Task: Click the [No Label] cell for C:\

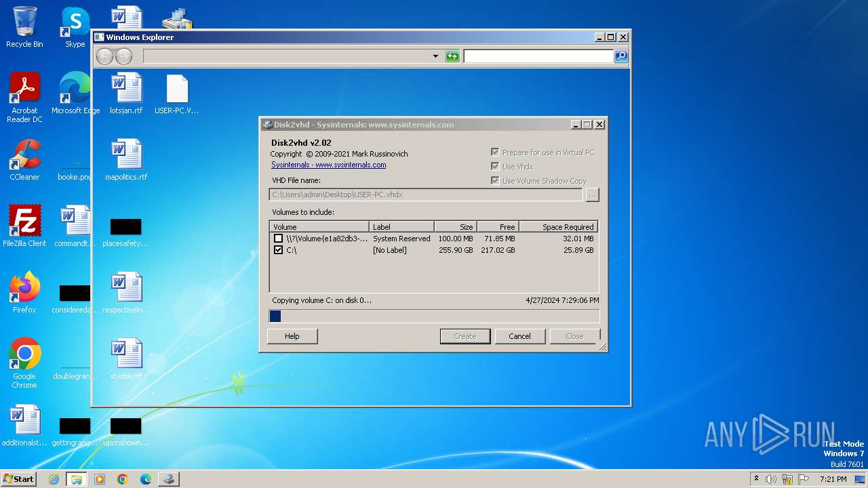Action: pyautogui.click(x=390, y=250)
